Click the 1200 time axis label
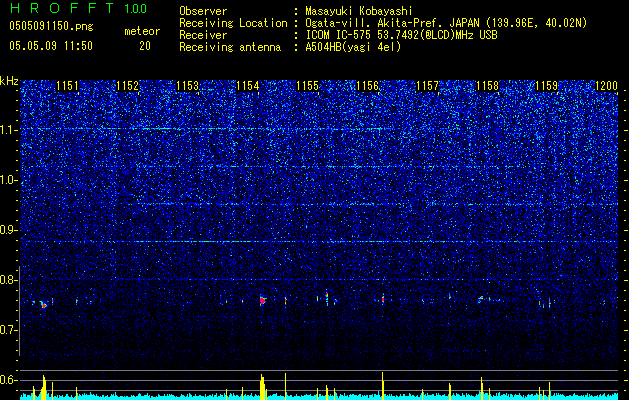 [607, 86]
